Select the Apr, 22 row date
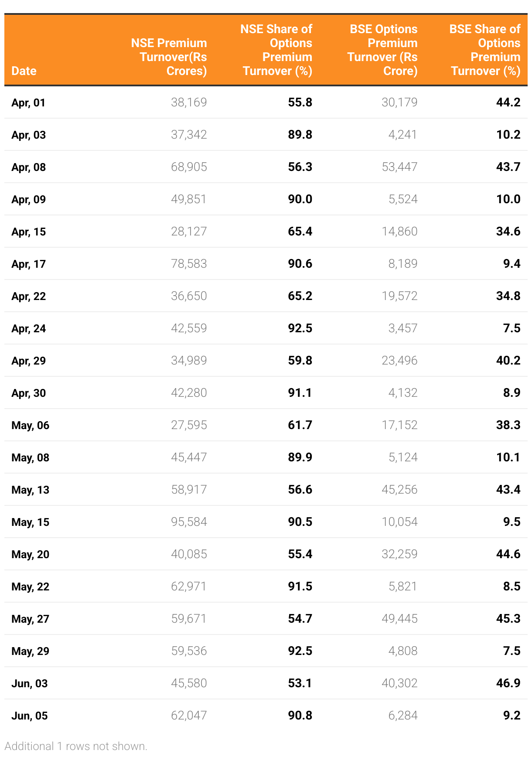The image size is (532, 757). [x=28, y=296]
